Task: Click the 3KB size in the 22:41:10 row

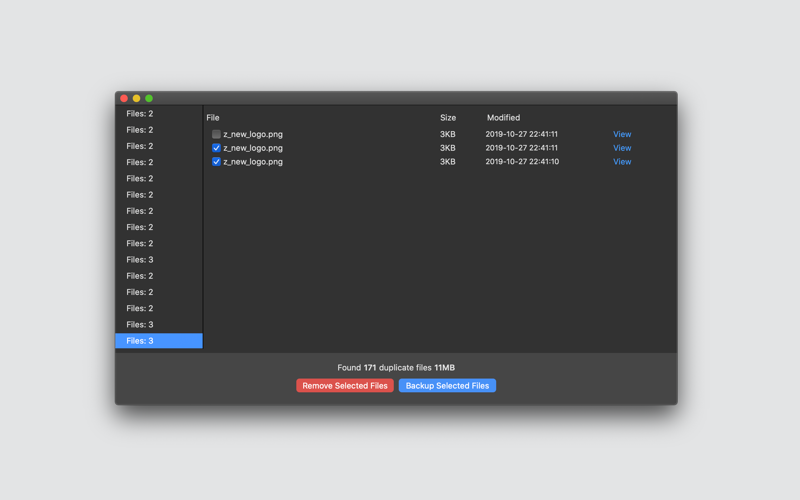Action: 447,162
